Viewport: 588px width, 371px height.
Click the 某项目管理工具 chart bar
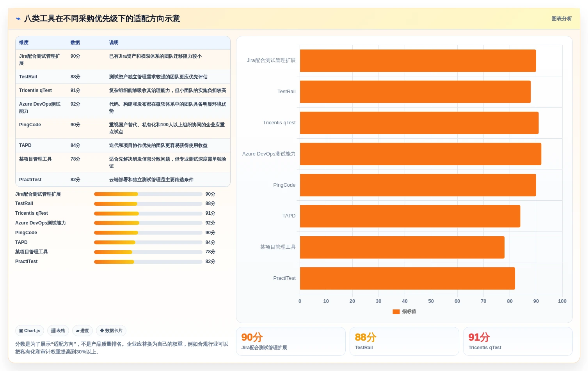[402, 247]
